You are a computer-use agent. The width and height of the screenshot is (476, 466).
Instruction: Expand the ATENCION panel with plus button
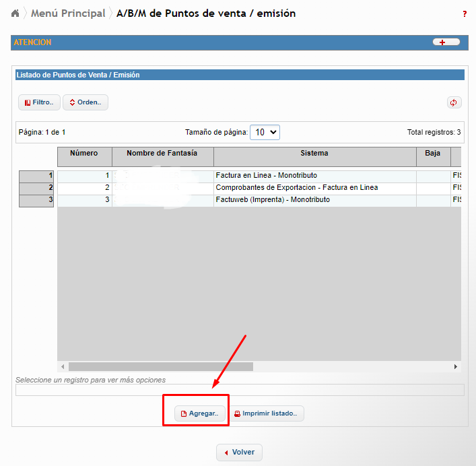click(446, 42)
